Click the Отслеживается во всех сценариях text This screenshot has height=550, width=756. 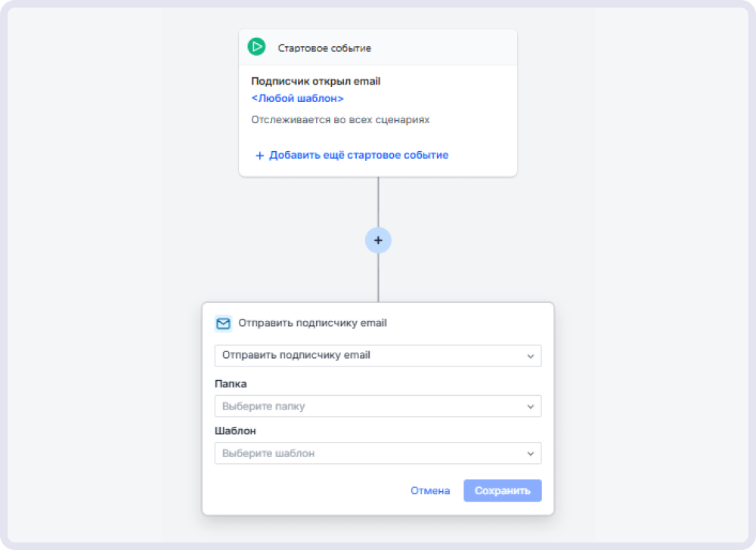[340, 120]
